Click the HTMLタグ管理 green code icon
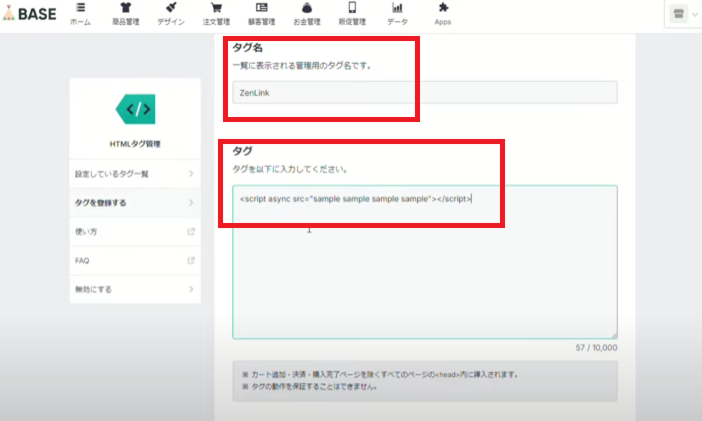This screenshot has height=421, width=702. click(135, 108)
